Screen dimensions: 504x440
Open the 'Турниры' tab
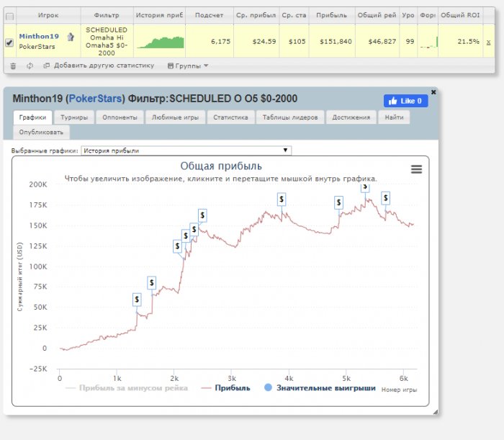[x=74, y=117]
